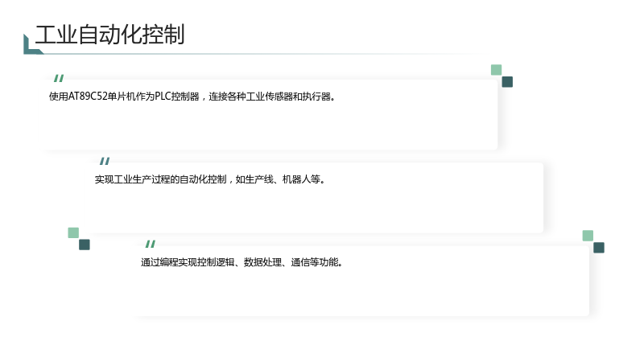The width and height of the screenshot is (644, 362).
Task: Select the text starting with 使用AT89C52单片机
Action: click(x=192, y=97)
